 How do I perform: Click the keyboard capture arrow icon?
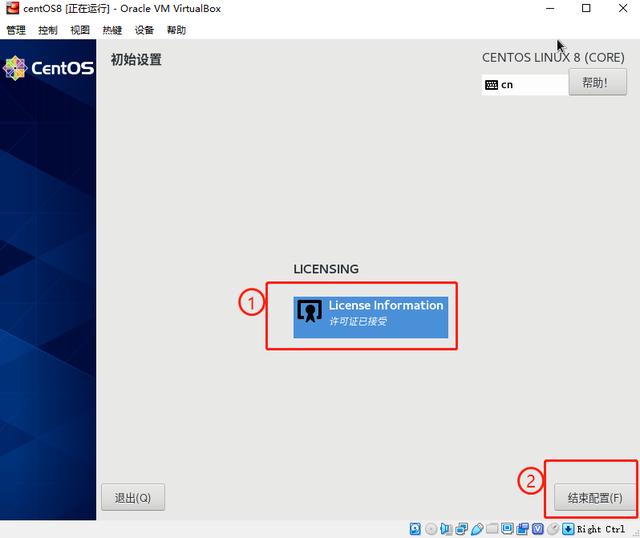(568, 529)
